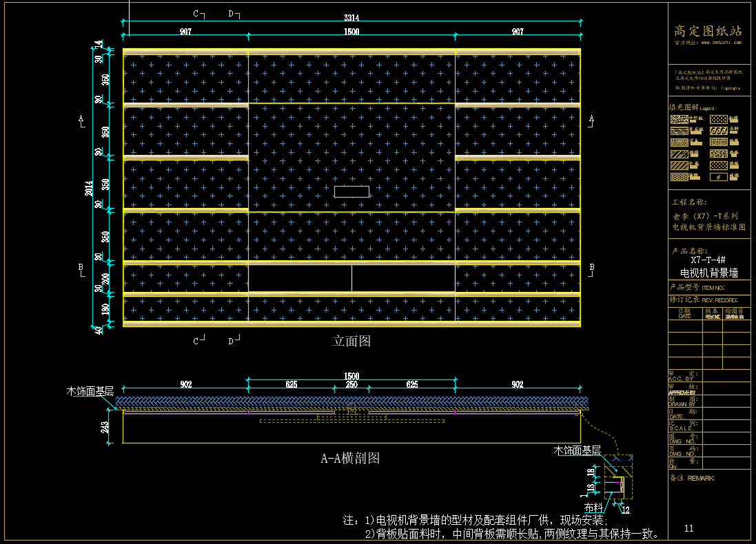Select the 3314 overall width dimension
The height and width of the screenshot is (544, 756).
(351, 18)
